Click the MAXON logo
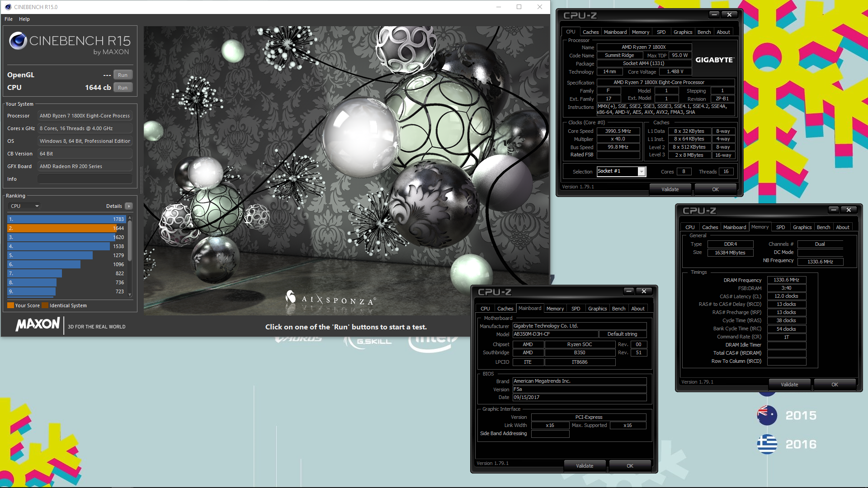This screenshot has width=868, height=488. 38,324
